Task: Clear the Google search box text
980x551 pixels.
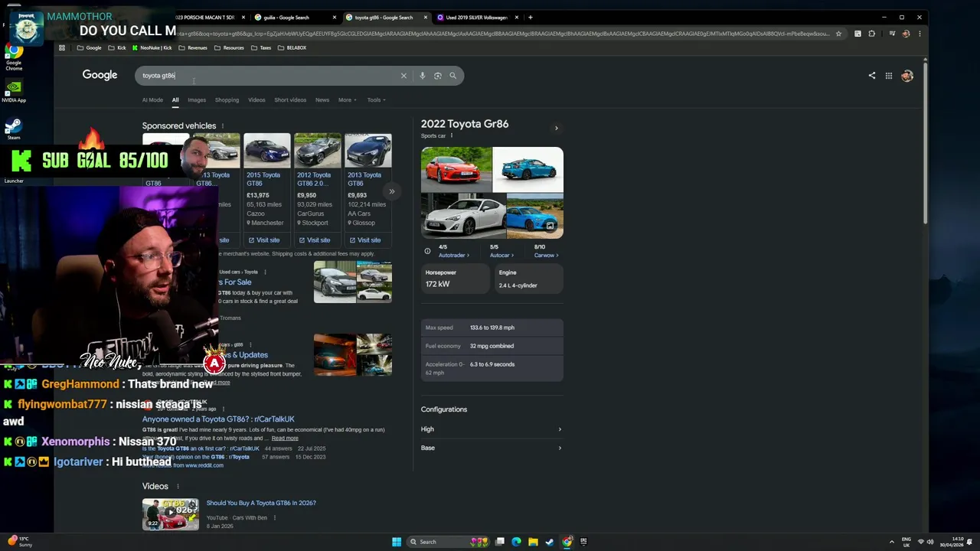Action: 403,76
